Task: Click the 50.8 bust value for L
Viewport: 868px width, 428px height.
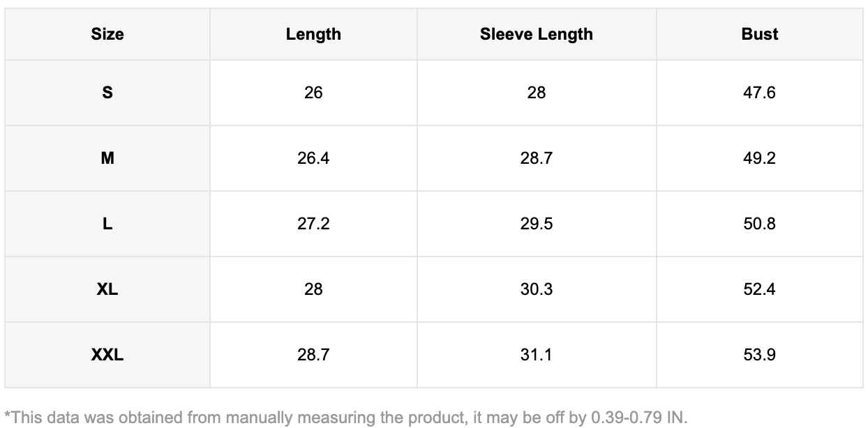Action: [759, 224]
